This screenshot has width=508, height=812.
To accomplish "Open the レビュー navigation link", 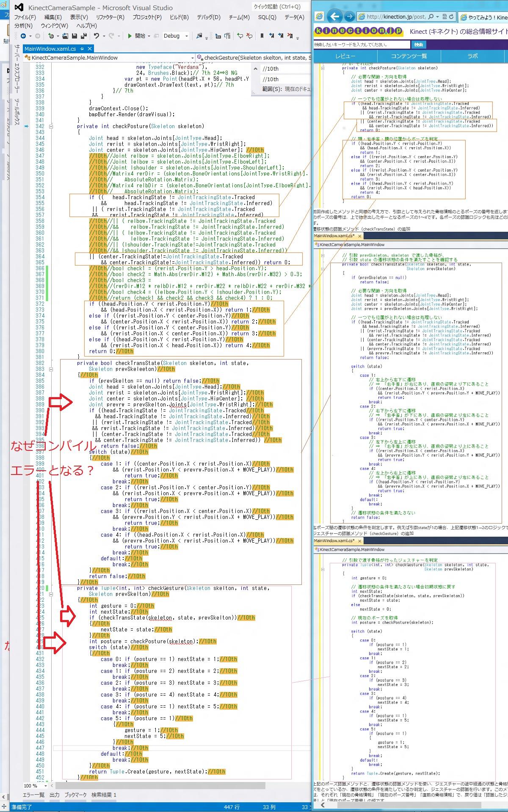I will pos(345,56).
